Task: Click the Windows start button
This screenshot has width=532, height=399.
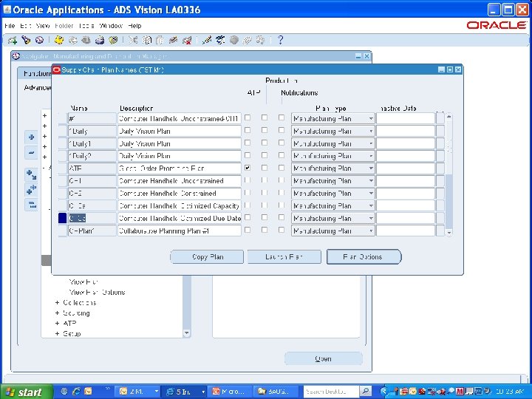Action: pos(26,392)
